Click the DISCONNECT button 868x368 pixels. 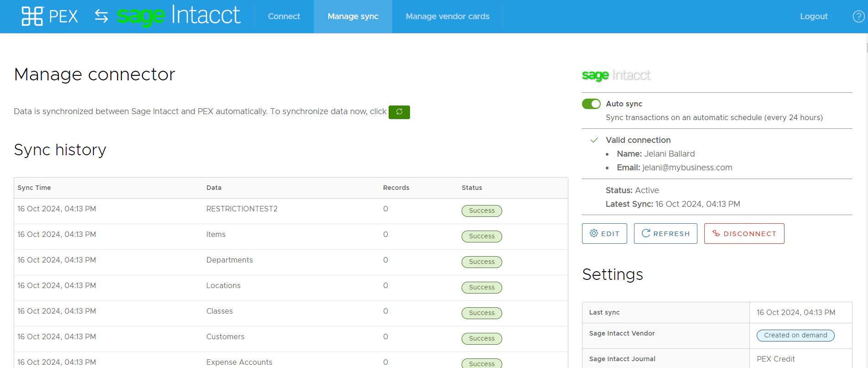coord(744,233)
